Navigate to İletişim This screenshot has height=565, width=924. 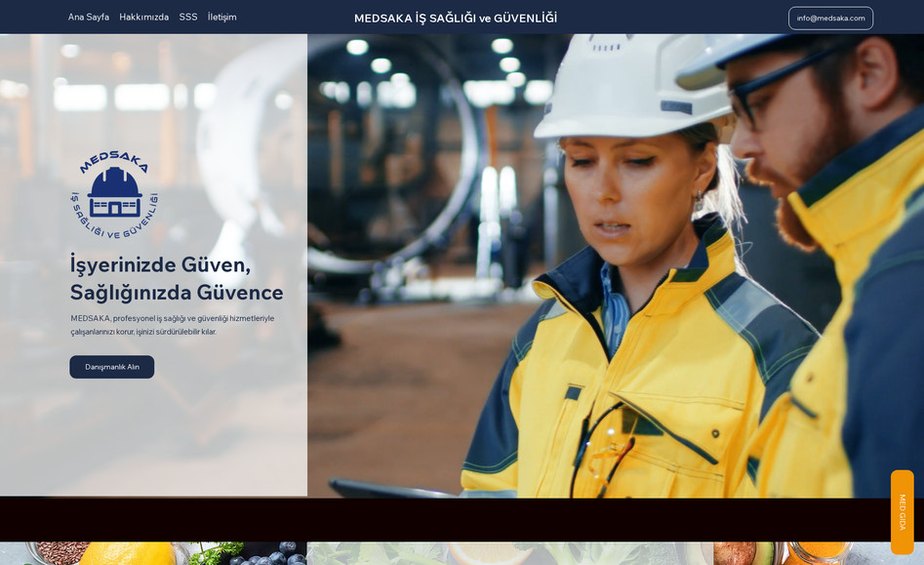point(221,18)
